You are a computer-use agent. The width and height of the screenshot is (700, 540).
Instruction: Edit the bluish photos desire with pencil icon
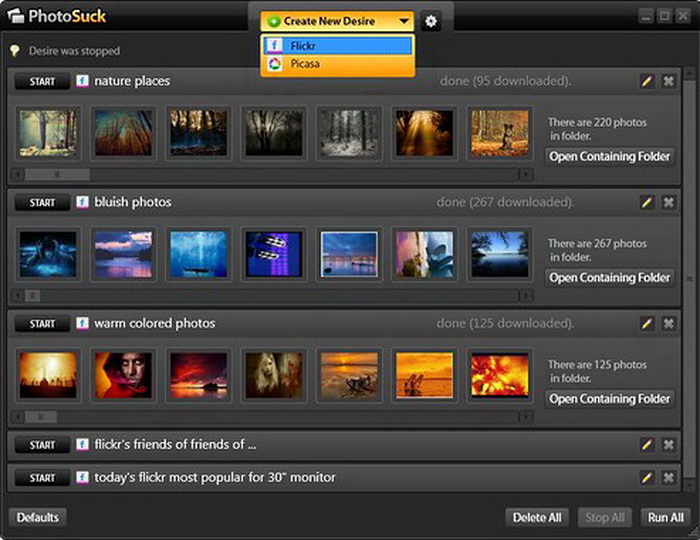(x=647, y=203)
